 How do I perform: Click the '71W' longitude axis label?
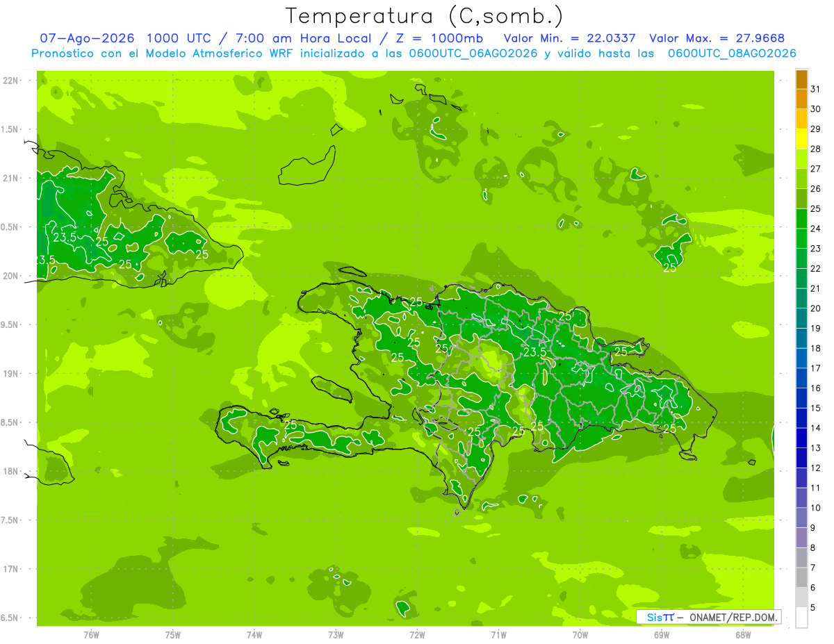(x=498, y=635)
